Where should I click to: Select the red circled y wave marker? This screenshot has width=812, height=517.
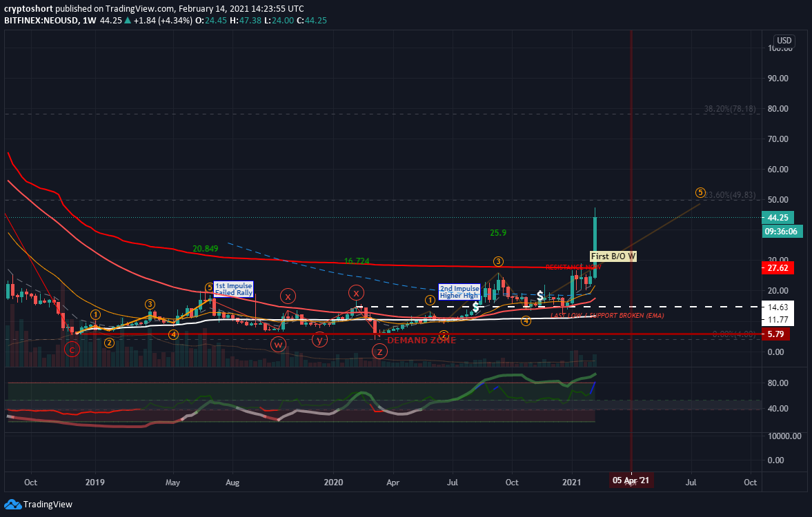pyautogui.click(x=319, y=339)
